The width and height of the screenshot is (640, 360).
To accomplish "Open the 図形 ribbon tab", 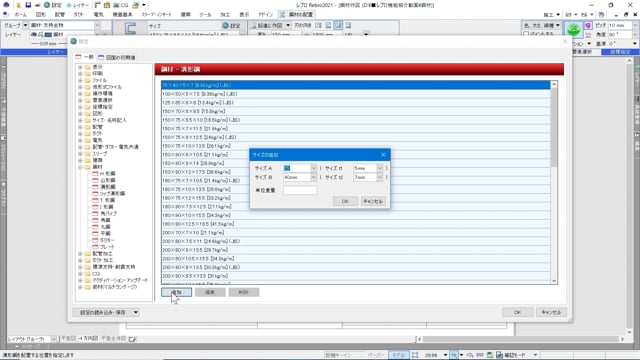I will (x=40, y=14).
